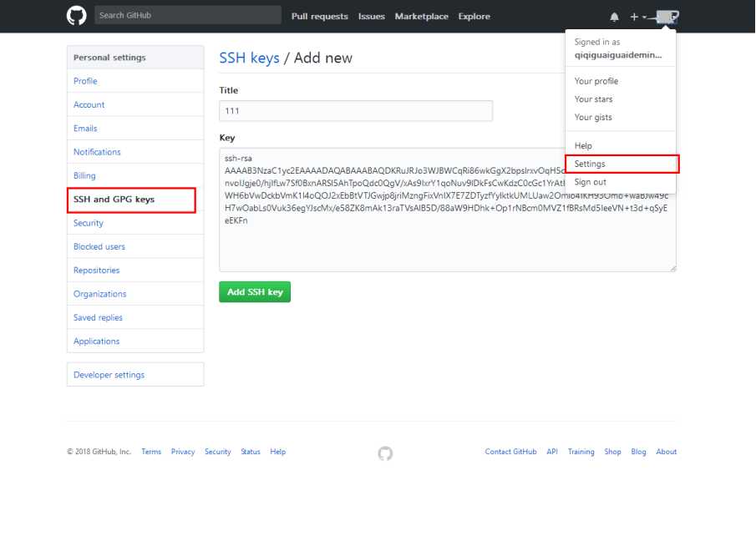Open the Blog footer link
This screenshot has height=536, width=756.
[638, 452]
